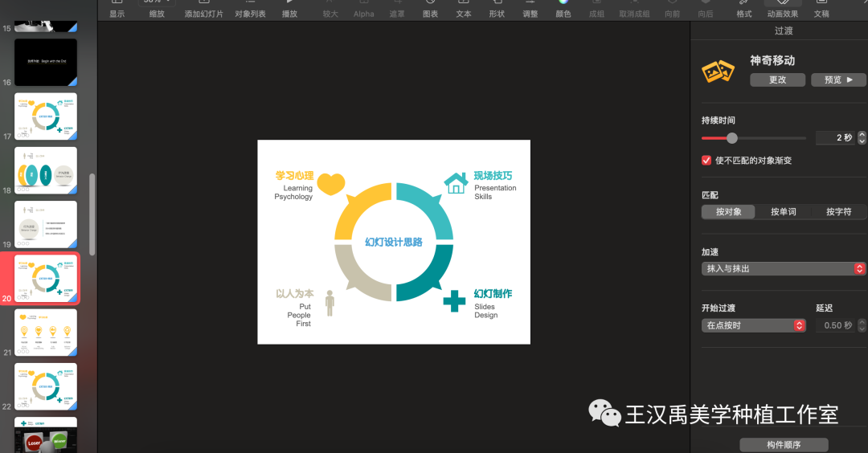The width and height of the screenshot is (868, 453).
Task: Select the Slides Design text
Action: click(485, 311)
